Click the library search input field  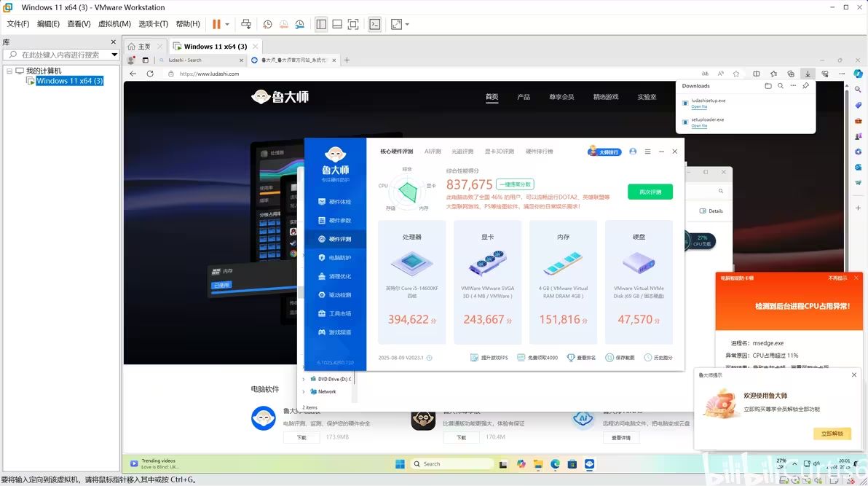(60, 55)
